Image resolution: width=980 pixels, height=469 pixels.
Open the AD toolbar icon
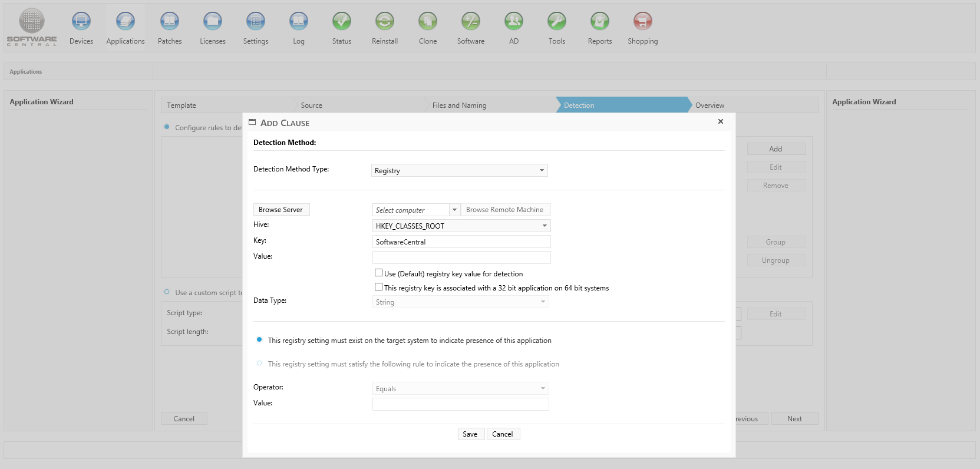tap(514, 22)
